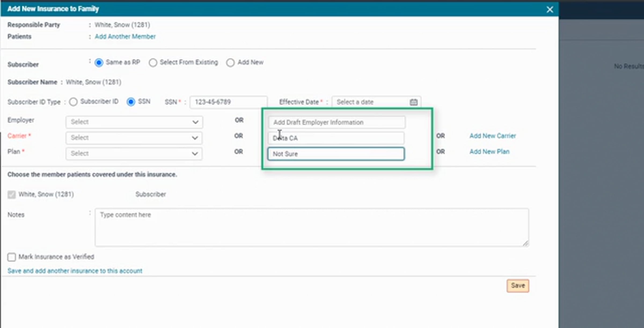Select SSN as subscriber ID type
644x328 pixels.
point(131,102)
